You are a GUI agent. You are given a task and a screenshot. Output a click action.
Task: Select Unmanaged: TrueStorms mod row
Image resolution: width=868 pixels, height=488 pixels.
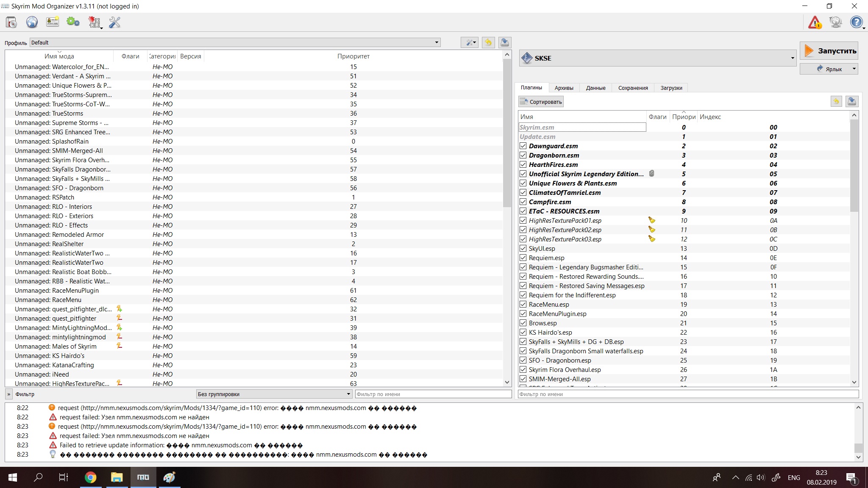253,114
